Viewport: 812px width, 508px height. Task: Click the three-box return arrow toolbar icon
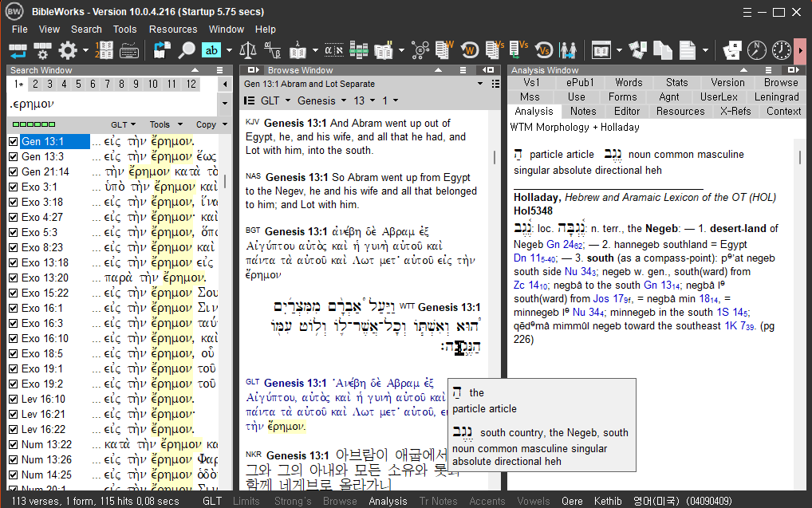[18, 50]
